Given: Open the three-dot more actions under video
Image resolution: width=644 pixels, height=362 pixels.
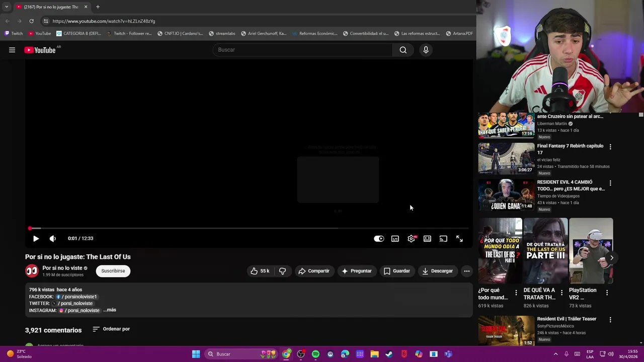Looking at the screenshot, I should click(467, 271).
